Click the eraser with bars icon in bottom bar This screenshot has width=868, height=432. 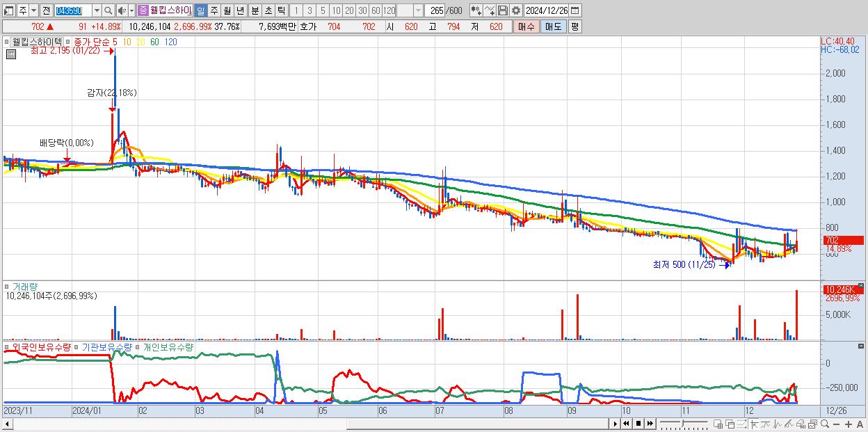point(801,424)
